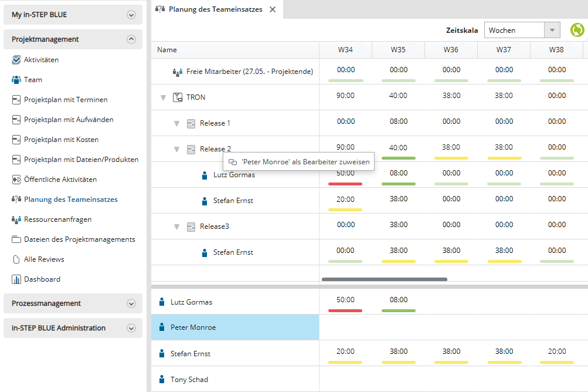Open Dateien des Projektmanagements folder
This screenshot has width=588, height=392.
click(79, 239)
